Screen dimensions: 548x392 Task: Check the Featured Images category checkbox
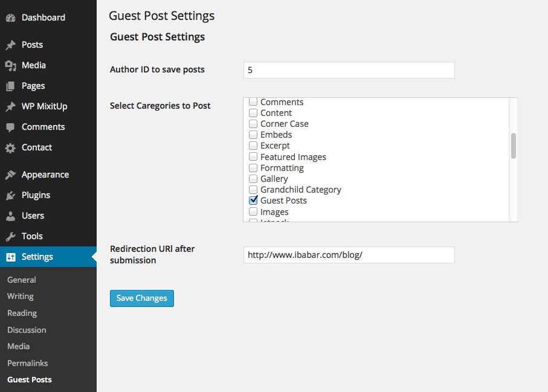click(x=253, y=157)
